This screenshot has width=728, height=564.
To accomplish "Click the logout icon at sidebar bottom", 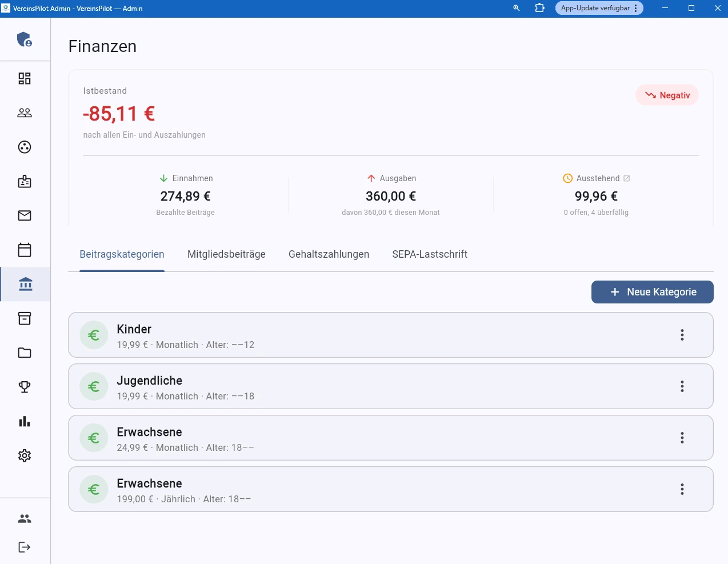I will pyautogui.click(x=25, y=547).
